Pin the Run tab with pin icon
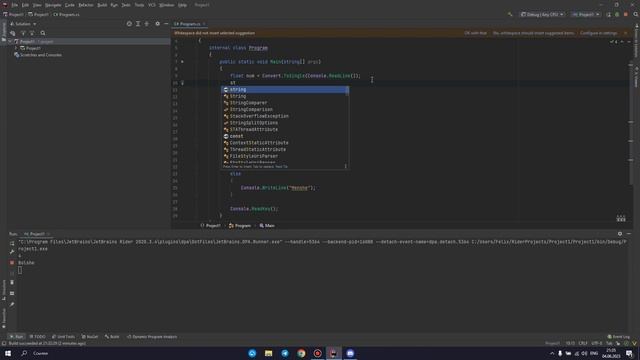The width and height of the screenshot is (640, 360). tap(12, 304)
